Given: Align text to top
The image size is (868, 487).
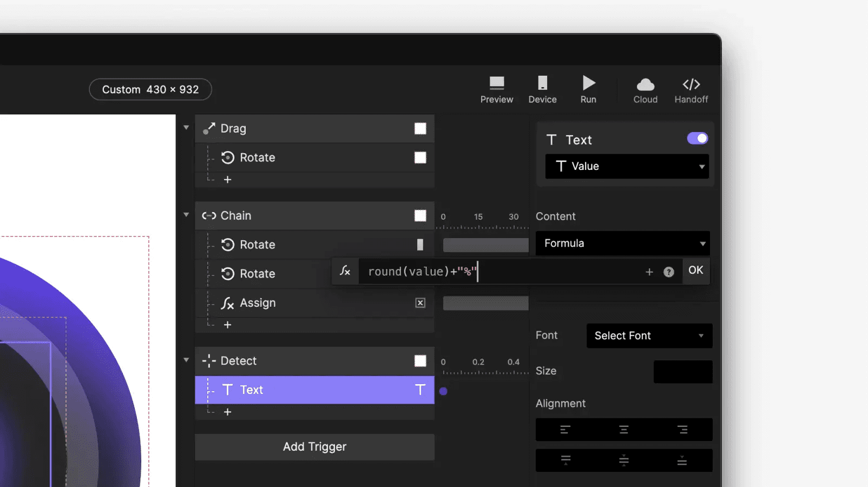Looking at the screenshot, I should [565, 460].
